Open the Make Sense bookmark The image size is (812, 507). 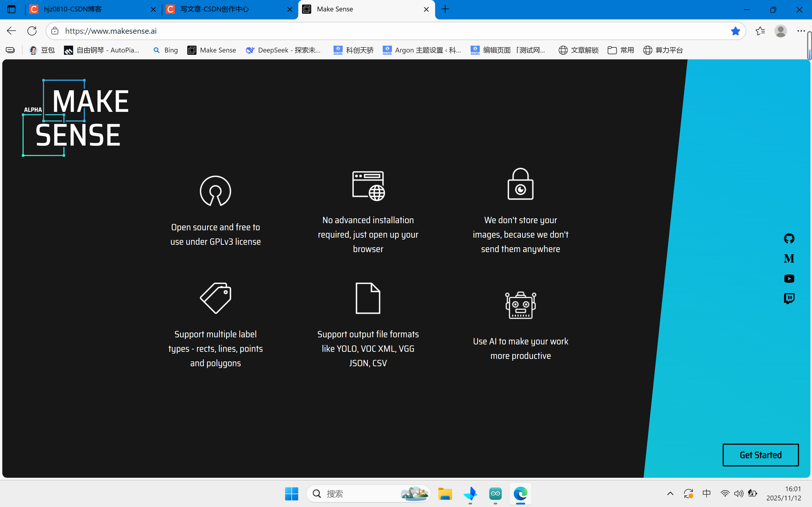pos(212,50)
